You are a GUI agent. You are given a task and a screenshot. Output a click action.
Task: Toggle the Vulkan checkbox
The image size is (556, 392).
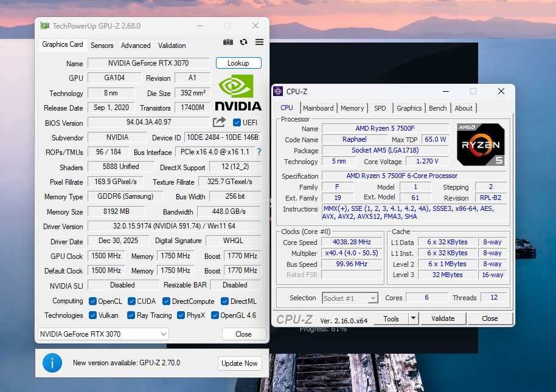(x=92, y=315)
